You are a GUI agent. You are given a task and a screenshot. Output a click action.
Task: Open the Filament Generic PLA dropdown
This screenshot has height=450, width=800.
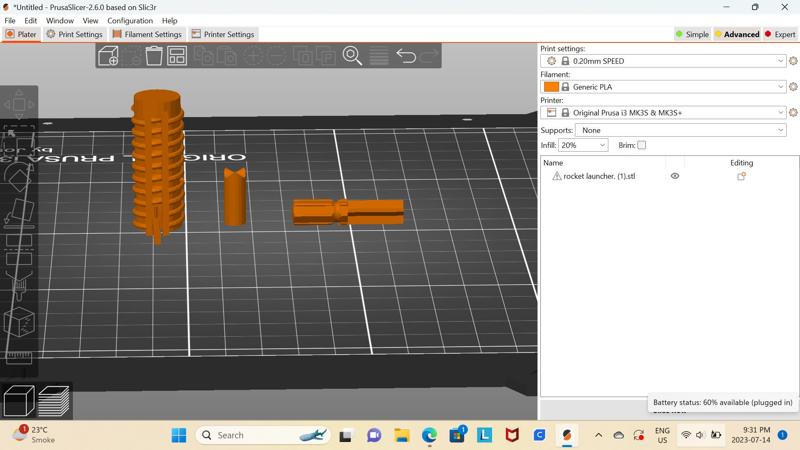663,87
